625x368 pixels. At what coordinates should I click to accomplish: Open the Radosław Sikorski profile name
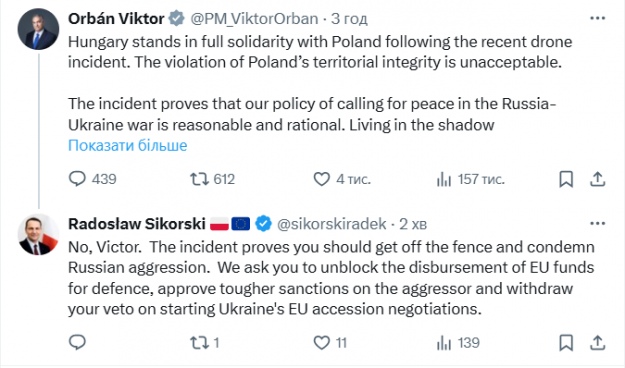tap(137, 224)
